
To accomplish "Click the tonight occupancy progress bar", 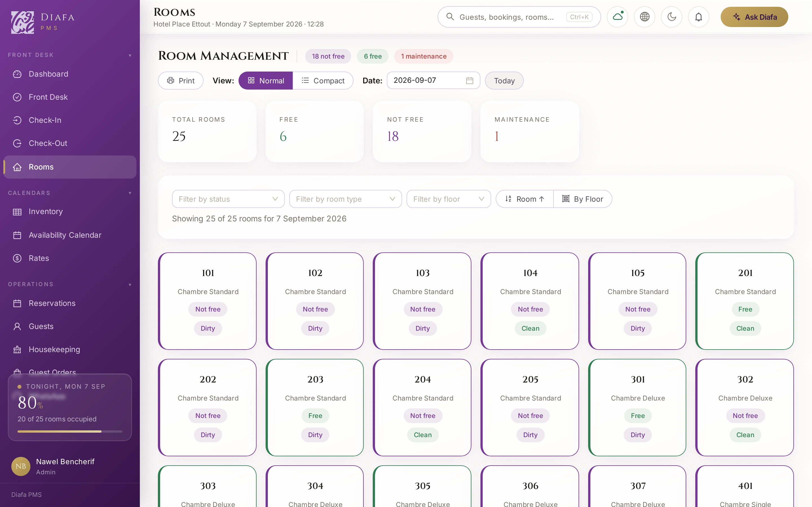I will click(x=70, y=432).
